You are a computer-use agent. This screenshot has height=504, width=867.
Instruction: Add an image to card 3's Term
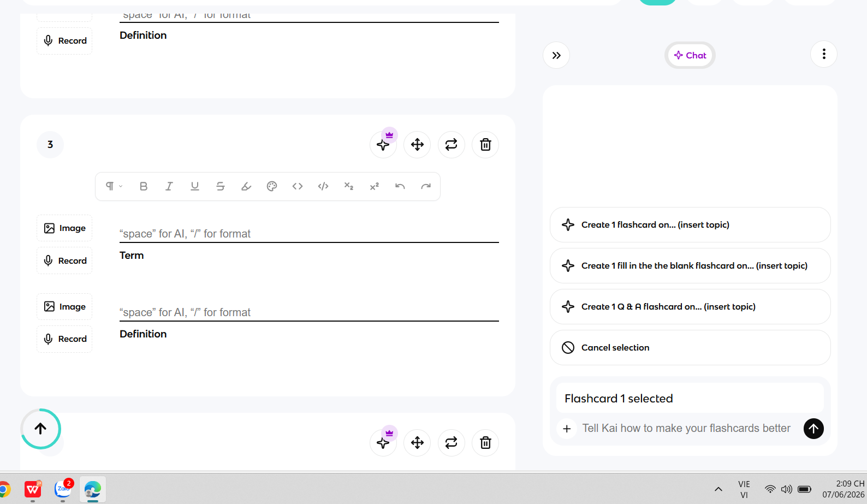coord(64,228)
